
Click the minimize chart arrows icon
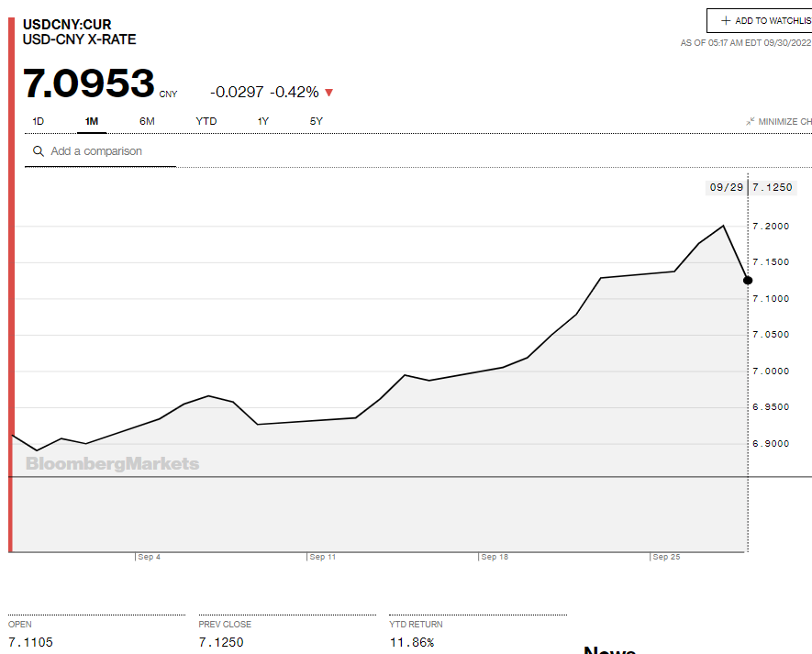(750, 121)
